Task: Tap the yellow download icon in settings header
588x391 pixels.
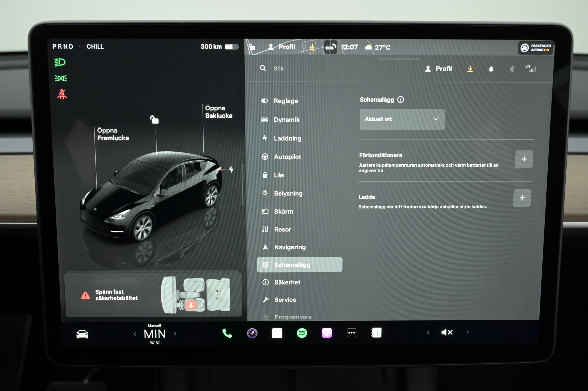Action: click(470, 69)
